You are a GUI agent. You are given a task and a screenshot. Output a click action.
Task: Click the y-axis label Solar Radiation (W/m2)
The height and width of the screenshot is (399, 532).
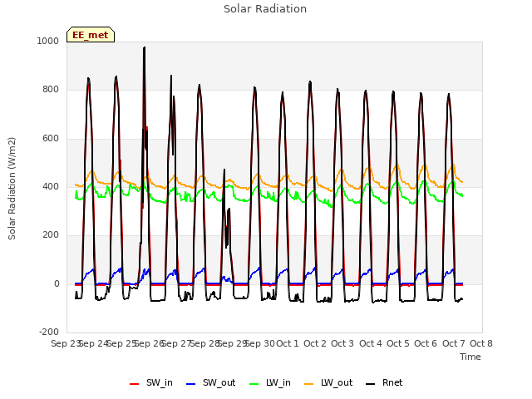pos(12,189)
